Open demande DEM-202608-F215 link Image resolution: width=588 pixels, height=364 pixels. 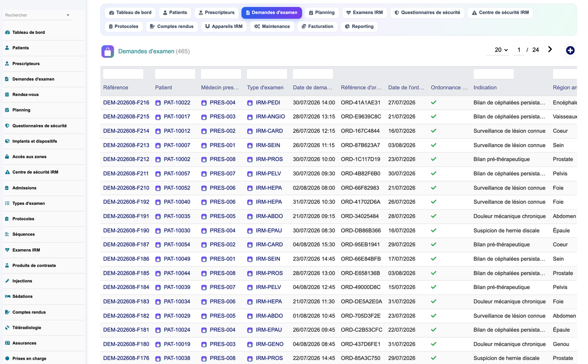pyautogui.click(x=126, y=117)
